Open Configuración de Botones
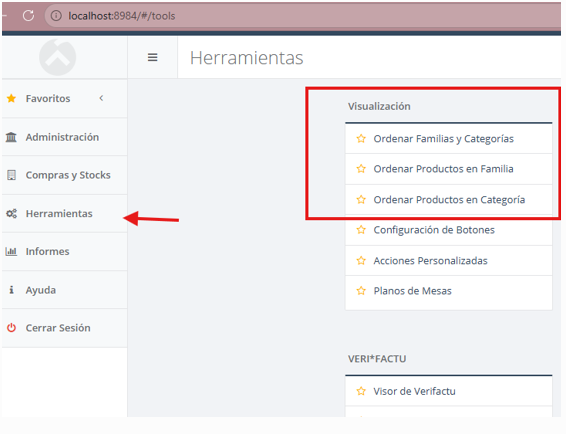 tap(434, 230)
